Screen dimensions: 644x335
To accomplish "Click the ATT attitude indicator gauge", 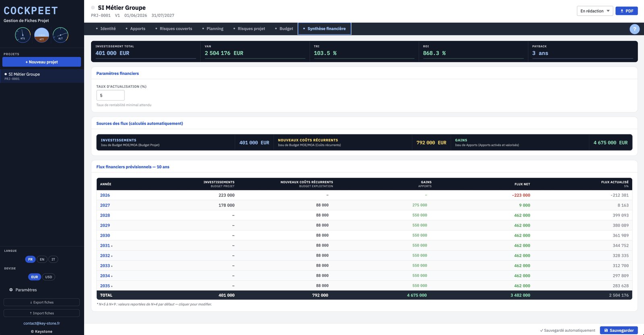I will click(41, 35).
